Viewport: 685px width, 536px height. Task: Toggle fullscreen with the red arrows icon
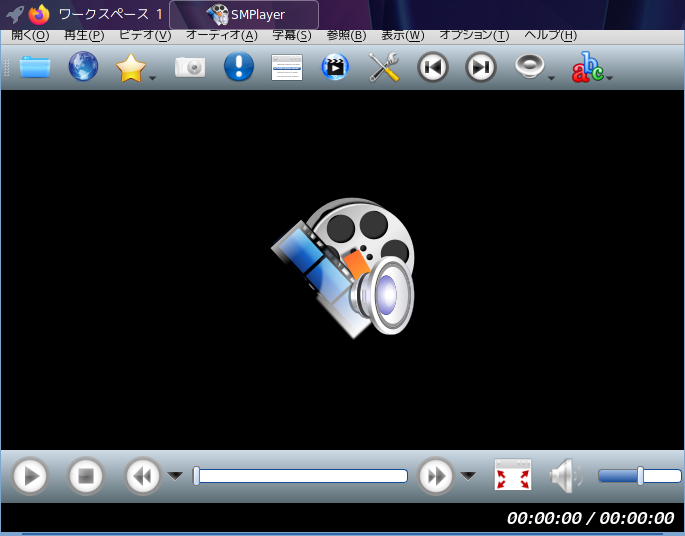coord(513,474)
